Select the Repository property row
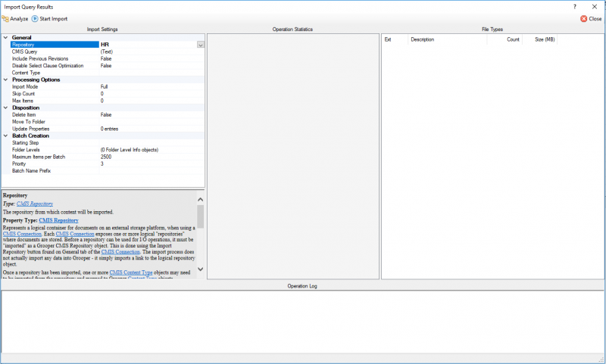 click(108, 45)
